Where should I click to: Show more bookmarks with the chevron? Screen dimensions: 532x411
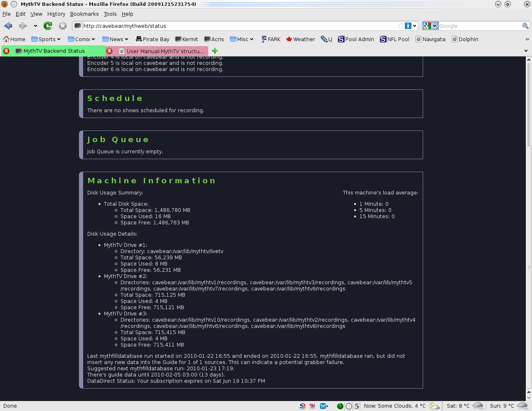click(x=527, y=39)
